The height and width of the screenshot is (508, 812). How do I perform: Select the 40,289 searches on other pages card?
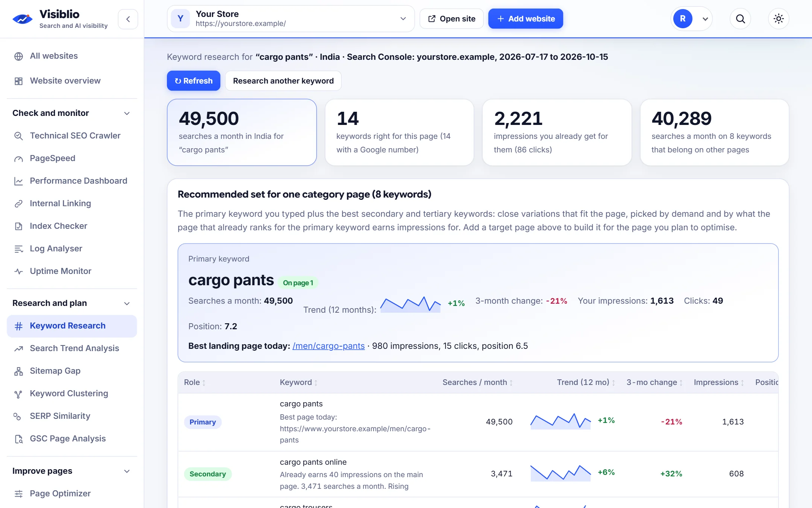(714, 132)
